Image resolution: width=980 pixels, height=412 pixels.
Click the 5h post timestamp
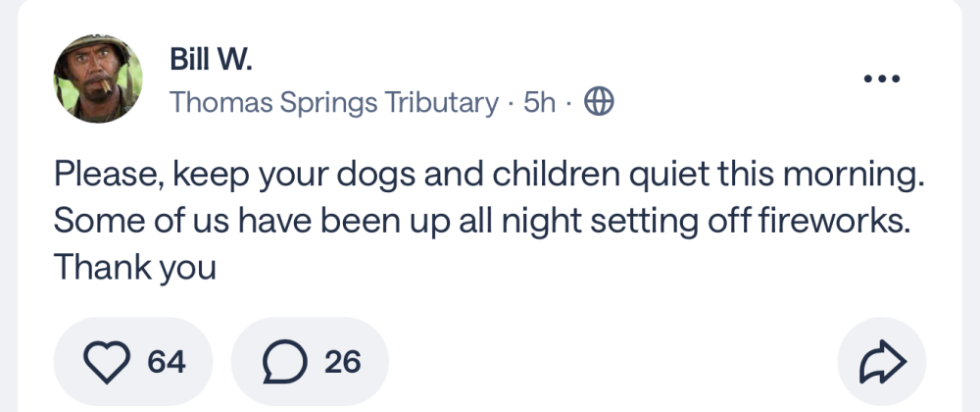pos(540,102)
